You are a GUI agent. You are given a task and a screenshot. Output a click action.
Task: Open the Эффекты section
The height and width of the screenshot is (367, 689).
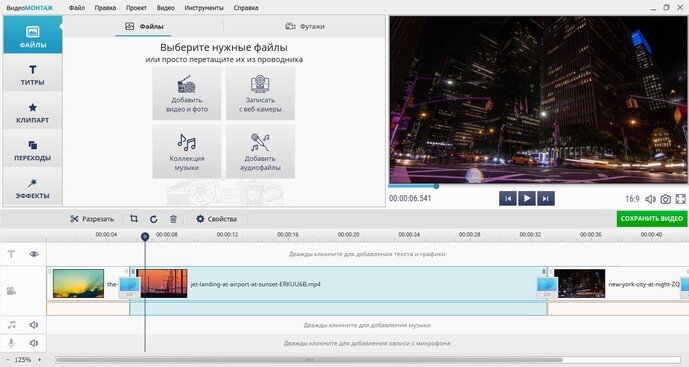click(x=33, y=188)
